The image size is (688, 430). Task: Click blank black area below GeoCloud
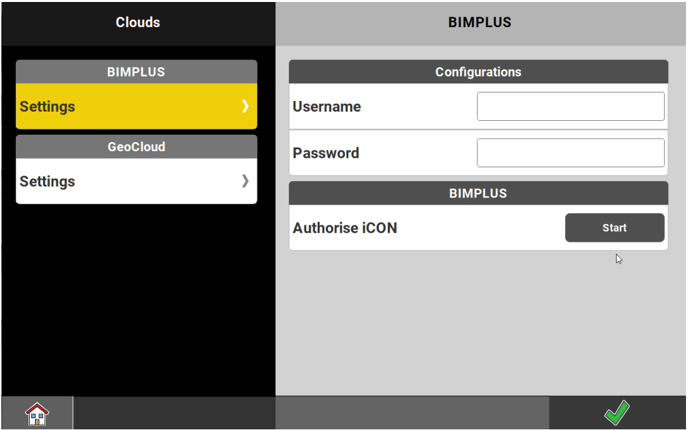137,300
